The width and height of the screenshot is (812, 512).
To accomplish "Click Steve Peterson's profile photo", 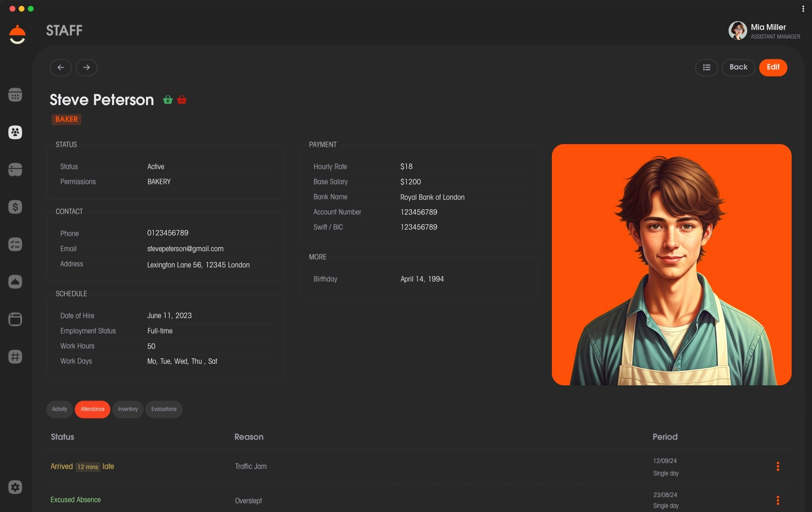I will [671, 265].
